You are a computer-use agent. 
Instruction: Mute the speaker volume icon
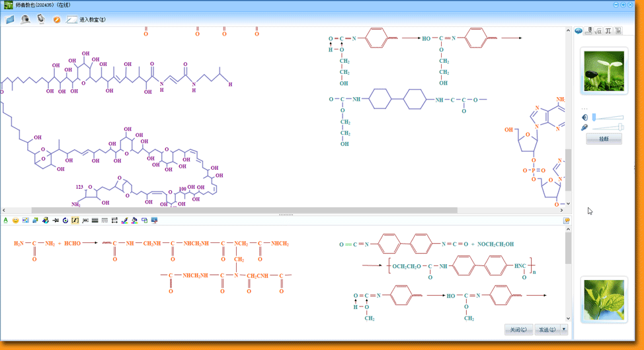[585, 118]
